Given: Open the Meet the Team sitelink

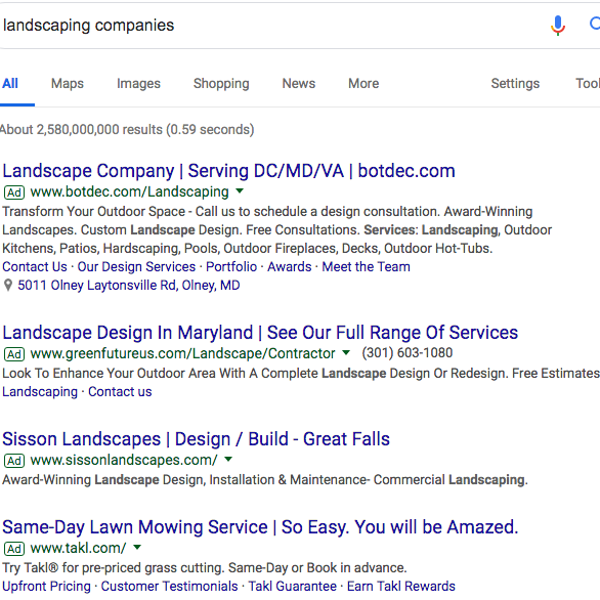Looking at the screenshot, I should coord(366,267).
